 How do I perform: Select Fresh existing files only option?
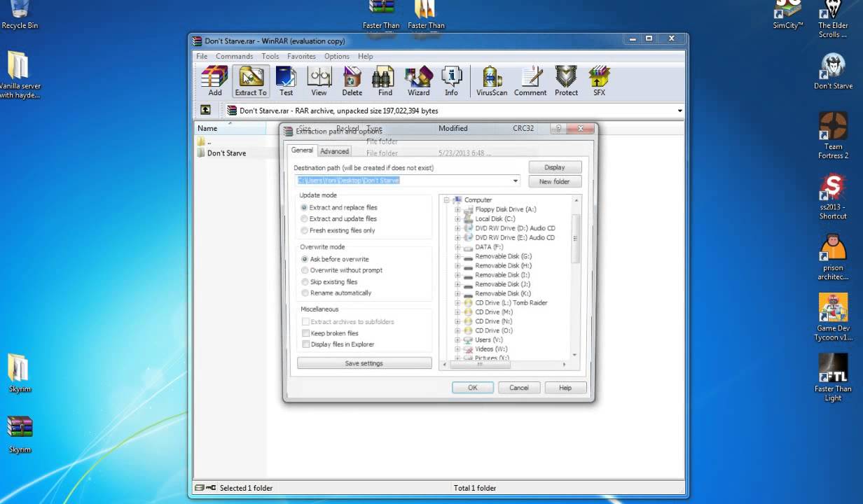pos(338,230)
